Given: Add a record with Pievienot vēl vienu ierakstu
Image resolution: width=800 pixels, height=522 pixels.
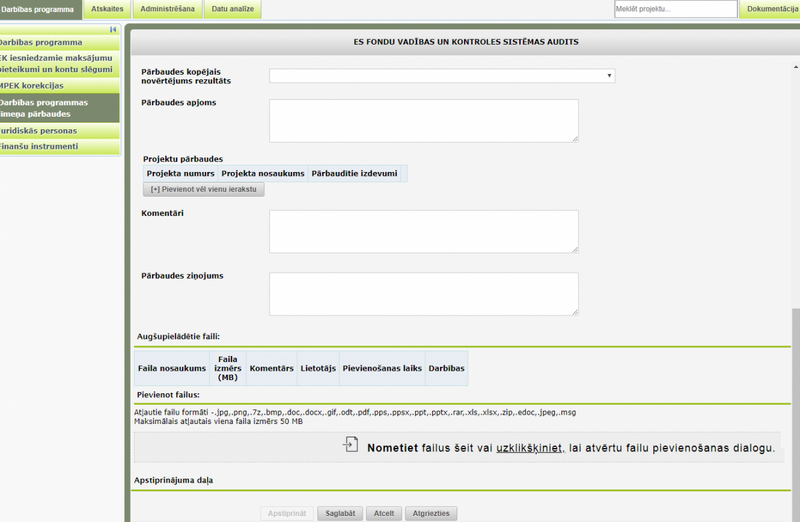Looking at the screenshot, I should point(204,189).
